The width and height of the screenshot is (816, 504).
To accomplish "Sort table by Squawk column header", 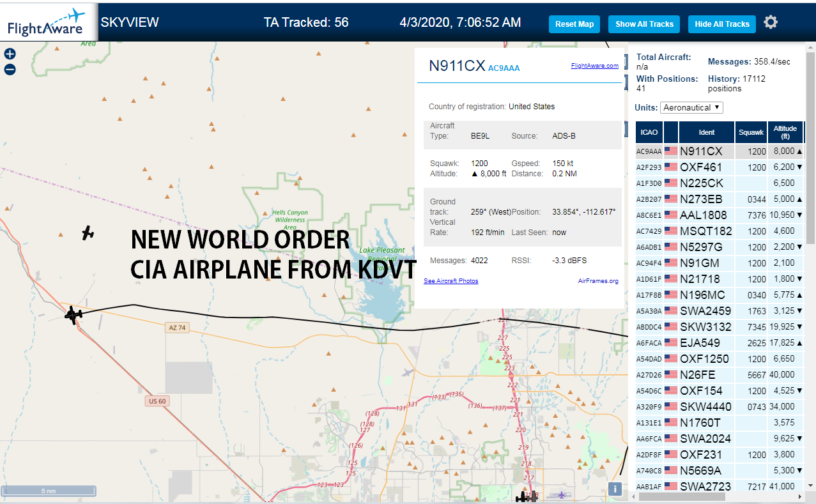I will (x=751, y=132).
